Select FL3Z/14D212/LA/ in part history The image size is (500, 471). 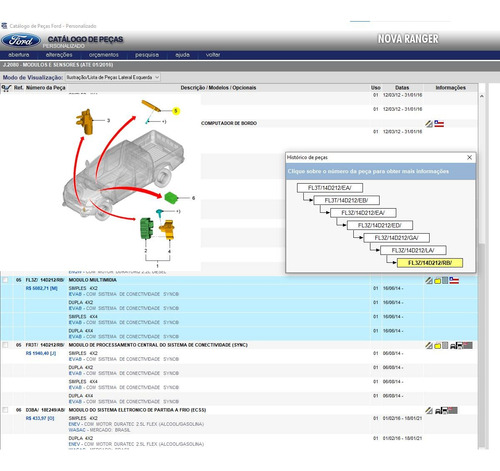[413, 250]
